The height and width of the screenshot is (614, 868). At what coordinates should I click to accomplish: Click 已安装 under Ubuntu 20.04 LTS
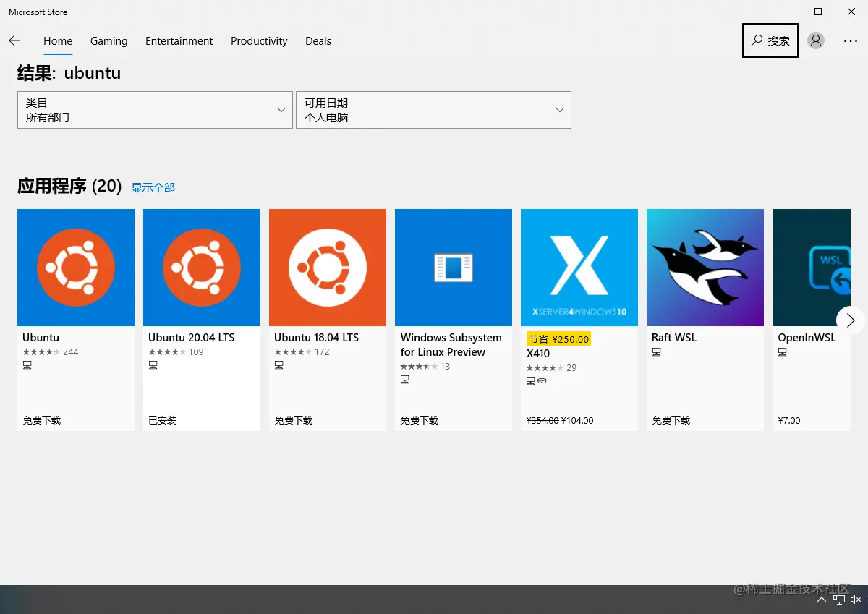163,420
